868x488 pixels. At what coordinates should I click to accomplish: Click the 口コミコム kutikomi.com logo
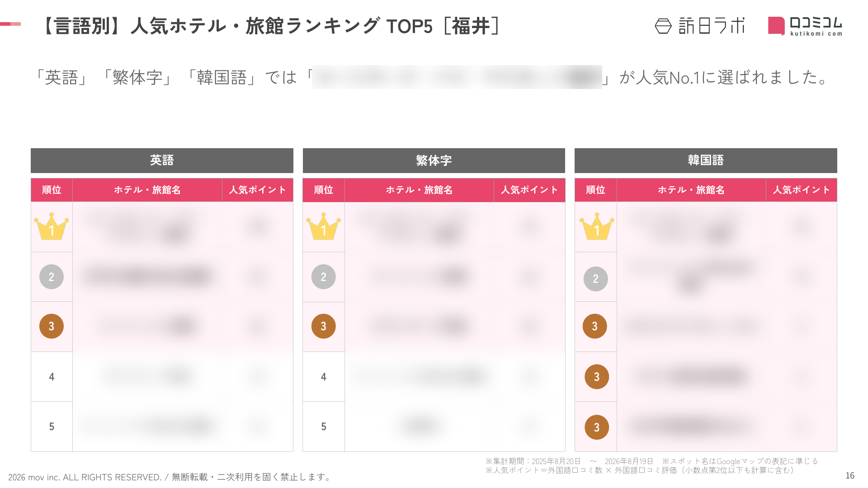click(x=805, y=26)
